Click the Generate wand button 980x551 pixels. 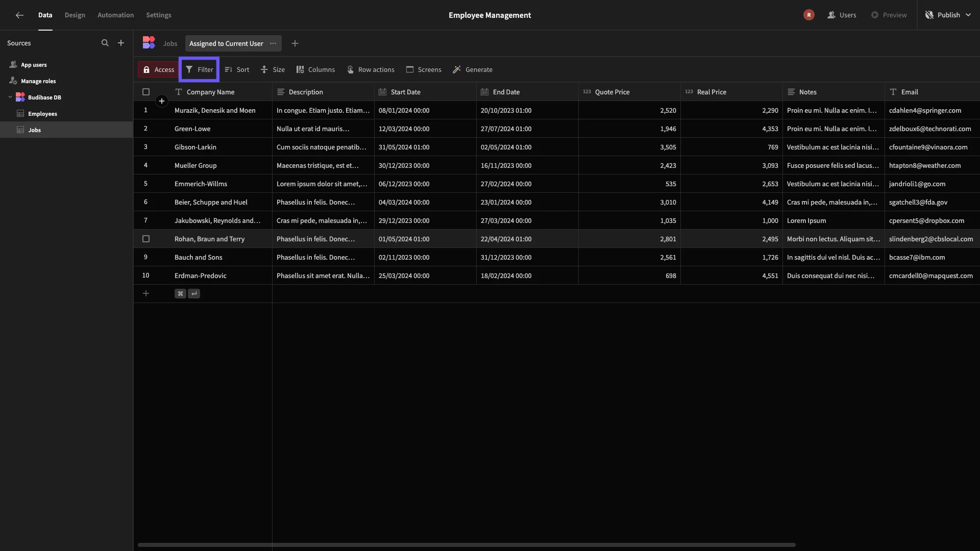coord(473,69)
